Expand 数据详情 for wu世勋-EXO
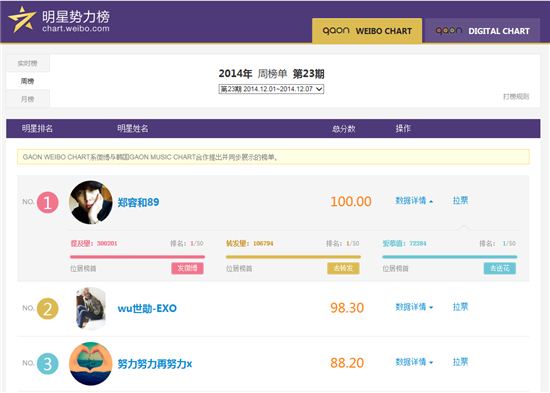Image resolution: width=550 pixels, height=393 pixels. tap(414, 307)
